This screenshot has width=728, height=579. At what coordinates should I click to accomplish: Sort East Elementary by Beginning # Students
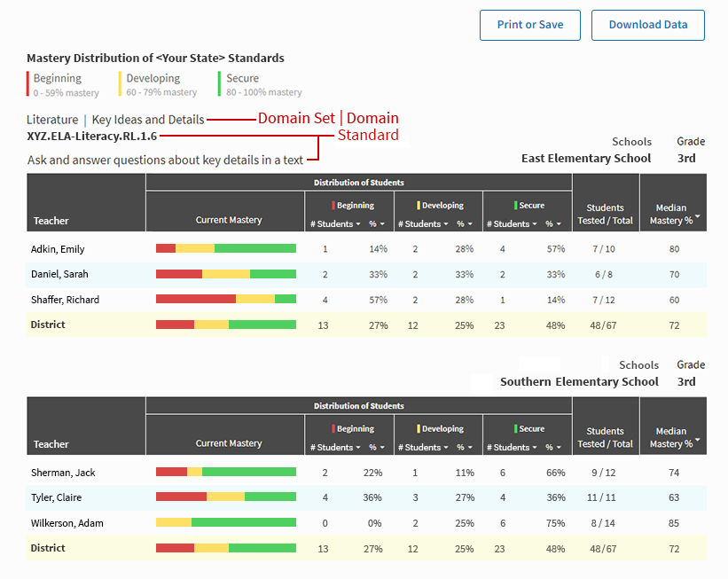coord(335,223)
